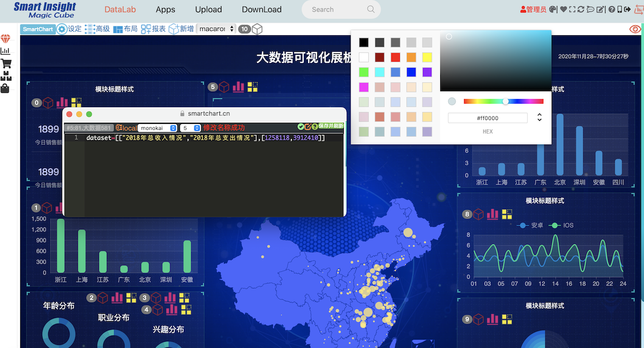
Task: Toggle the red eye preview icon
Action: 635,29
